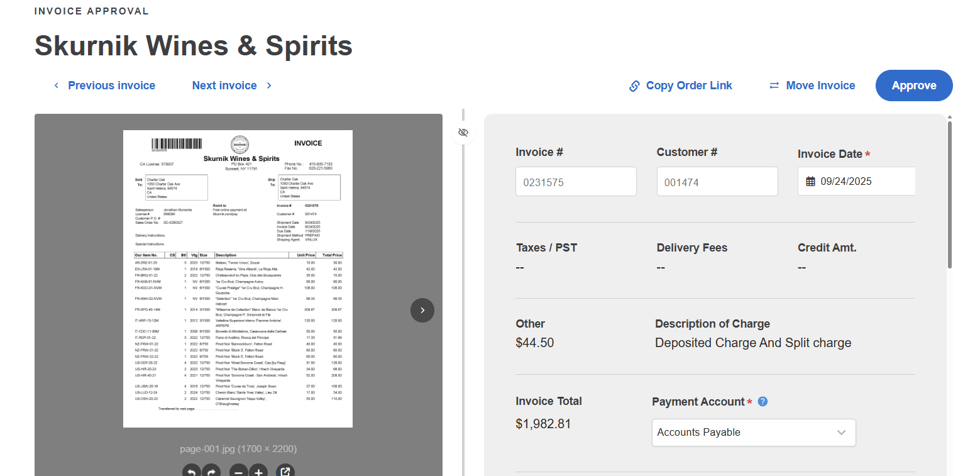Image resolution: width=980 pixels, height=476 pixels.
Task: Go to the Next invoice
Action: pos(232,86)
